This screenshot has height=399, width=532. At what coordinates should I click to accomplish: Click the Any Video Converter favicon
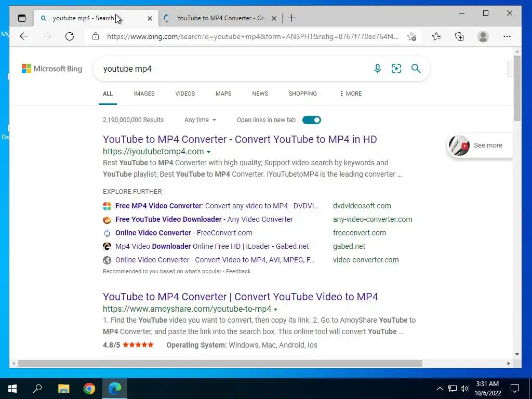tap(107, 220)
